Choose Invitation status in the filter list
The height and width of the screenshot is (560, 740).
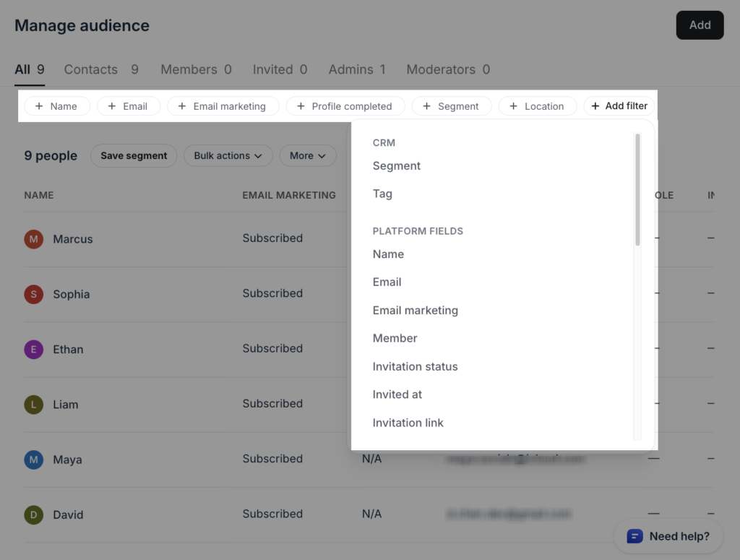pyautogui.click(x=415, y=366)
